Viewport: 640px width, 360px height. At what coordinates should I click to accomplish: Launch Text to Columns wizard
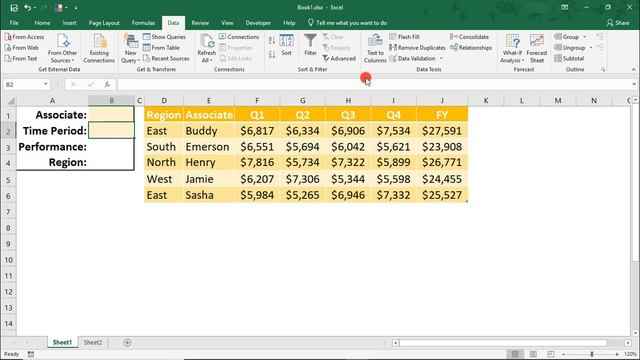375,48
